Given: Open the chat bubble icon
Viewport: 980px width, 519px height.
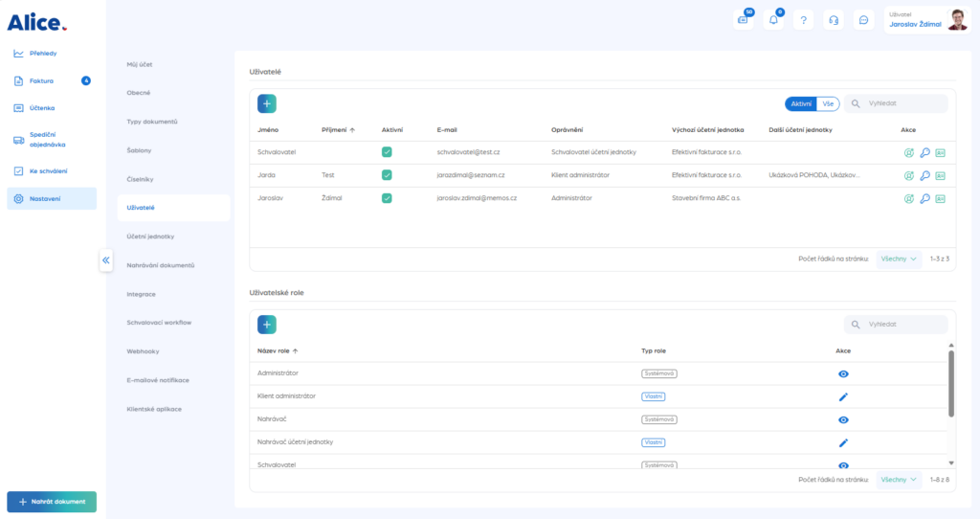Looking at the screenshot, I should (863, 20).
